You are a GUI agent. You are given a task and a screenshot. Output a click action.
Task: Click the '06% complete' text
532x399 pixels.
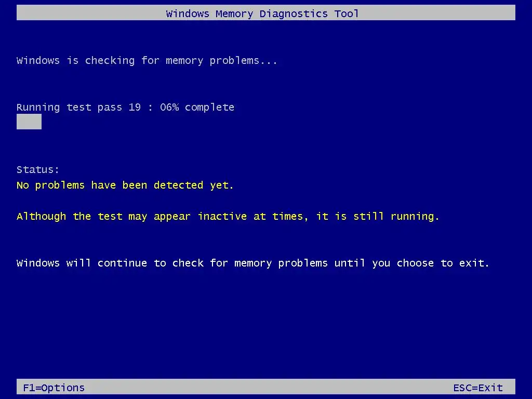pos(197,108)
